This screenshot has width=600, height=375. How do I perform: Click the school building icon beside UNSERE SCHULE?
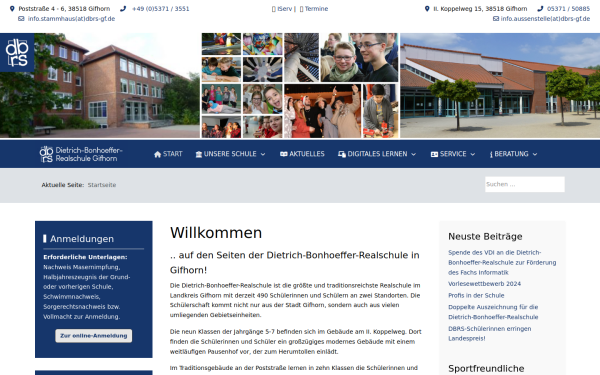pos(199,154)
